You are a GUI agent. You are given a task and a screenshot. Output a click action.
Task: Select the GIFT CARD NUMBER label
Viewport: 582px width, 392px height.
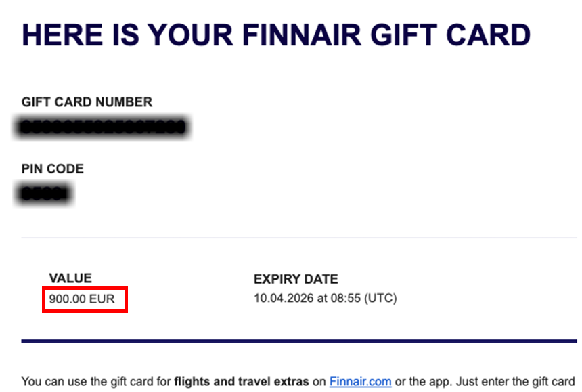tap(87, 102)
